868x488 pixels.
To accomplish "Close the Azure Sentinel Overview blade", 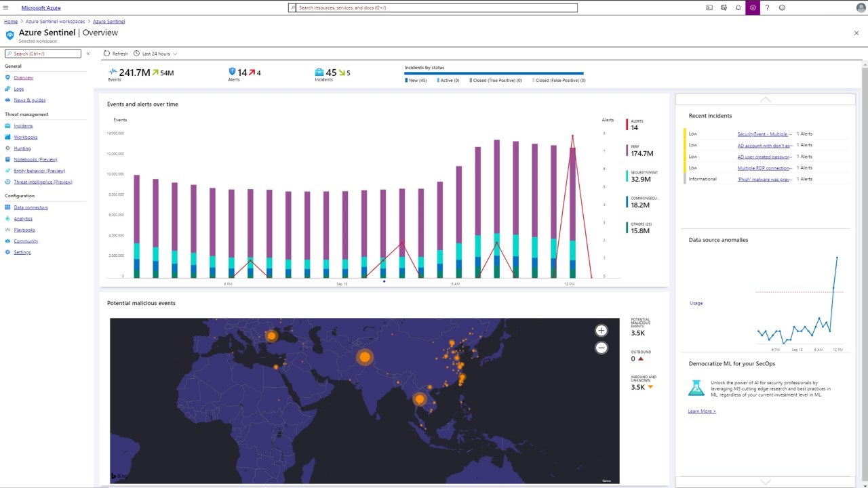I will tap(856, 33).
